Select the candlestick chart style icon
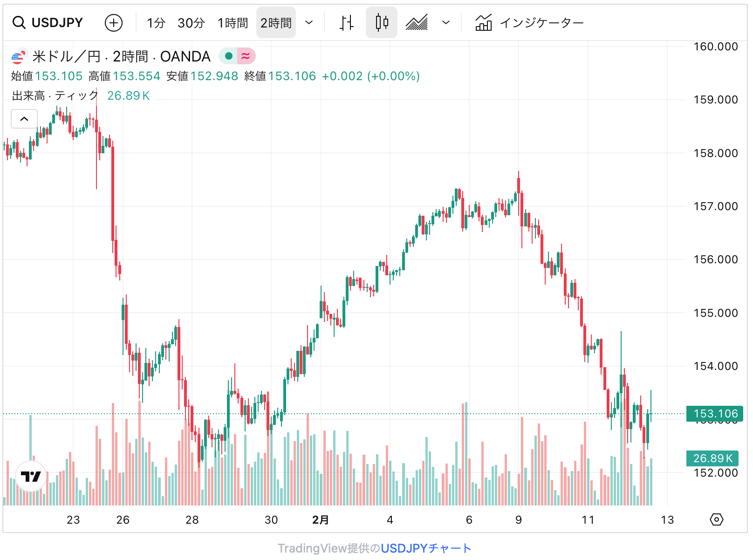 point(381,22)
